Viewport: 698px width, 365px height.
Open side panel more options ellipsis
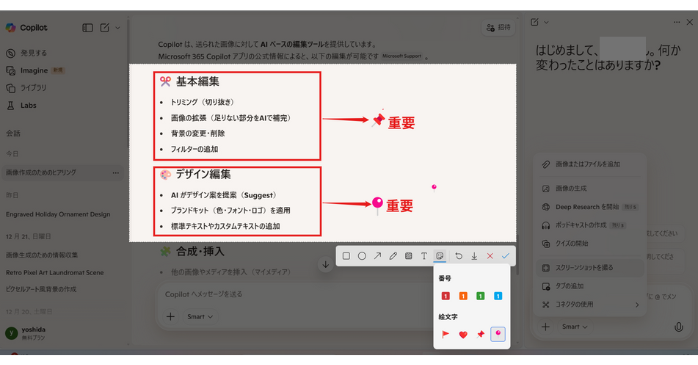677,22
